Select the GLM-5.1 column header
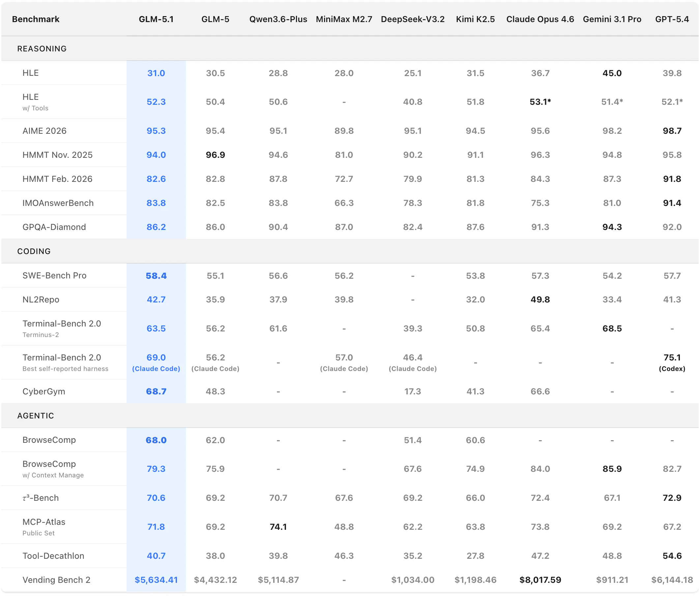The height and width of the screenshot is (597, 700). point(156,19)
